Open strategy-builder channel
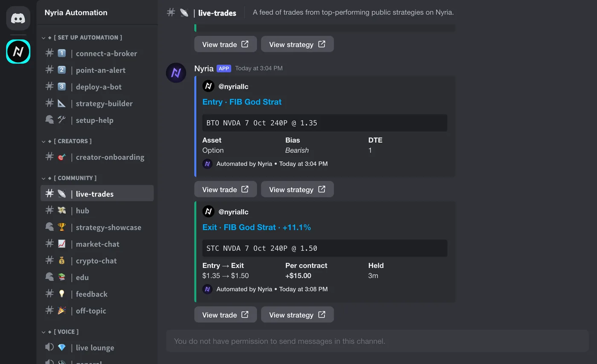This screenshot has height=364, width=597. tap(97, 103)
